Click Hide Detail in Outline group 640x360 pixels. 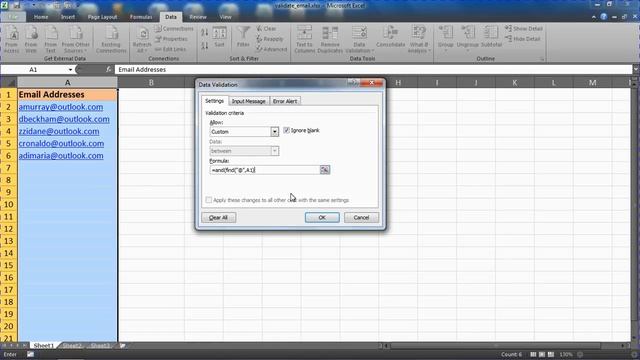click(522, 39)
